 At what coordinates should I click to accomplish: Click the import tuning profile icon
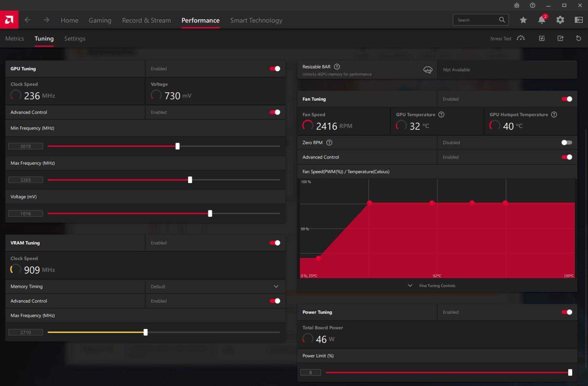point(542,38)
